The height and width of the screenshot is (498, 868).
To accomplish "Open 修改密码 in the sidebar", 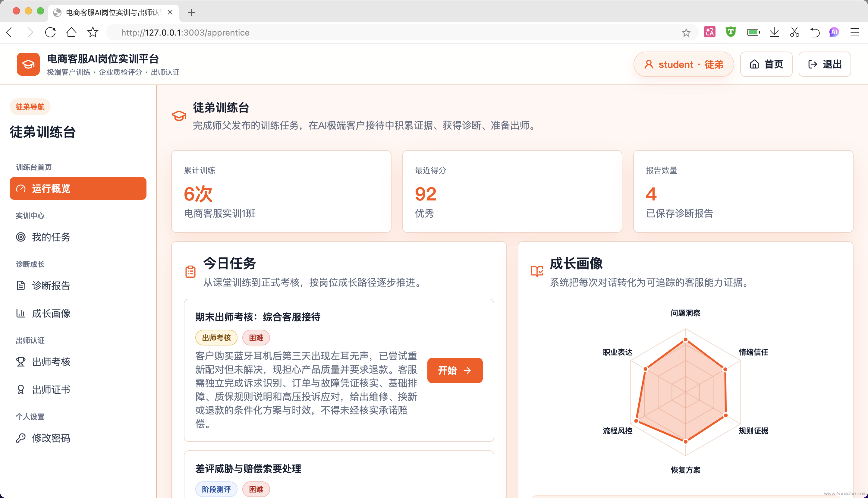I will click(78, 438).
